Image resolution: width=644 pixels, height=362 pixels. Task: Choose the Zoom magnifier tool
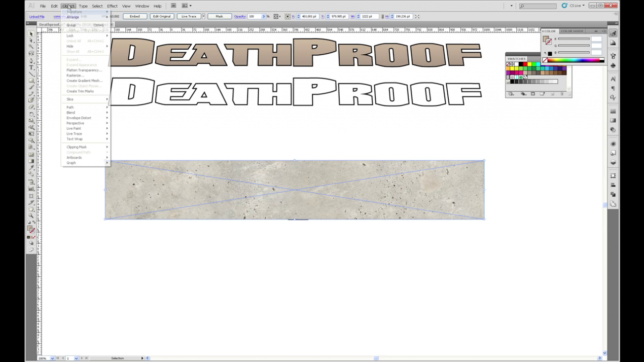31,216
